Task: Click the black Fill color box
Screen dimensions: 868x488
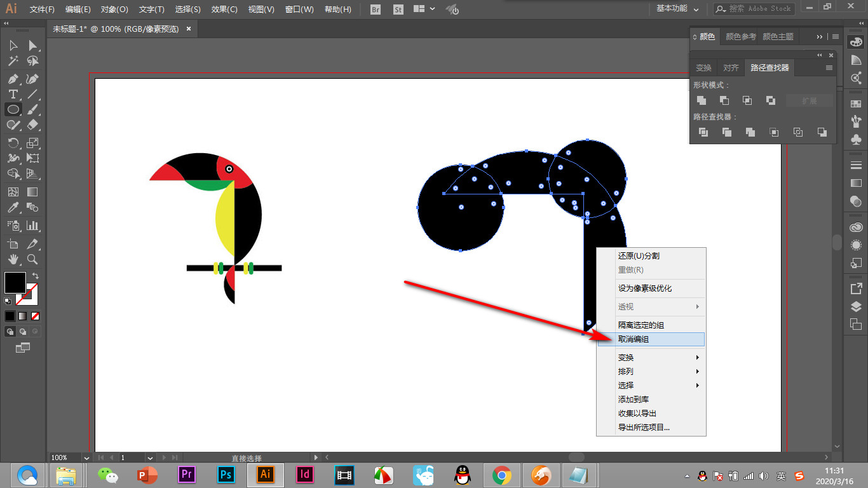Action: pos(15,283)
